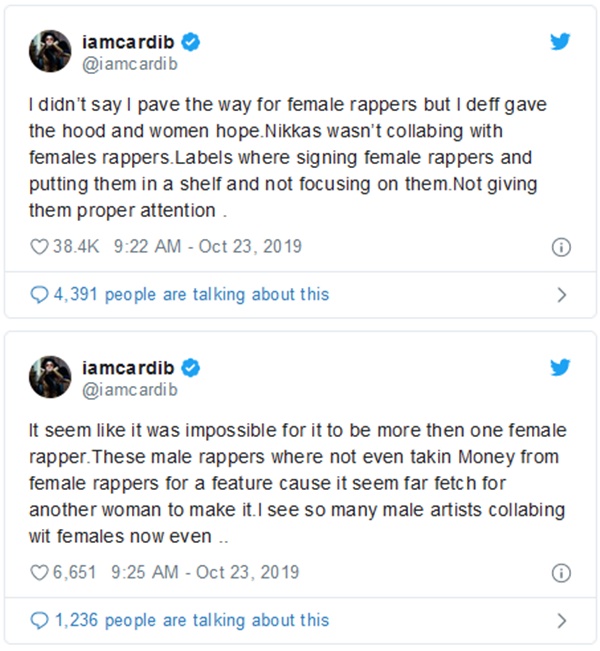
Task: Open second tweet's profile avatar
Action: (x=49, y=377)
